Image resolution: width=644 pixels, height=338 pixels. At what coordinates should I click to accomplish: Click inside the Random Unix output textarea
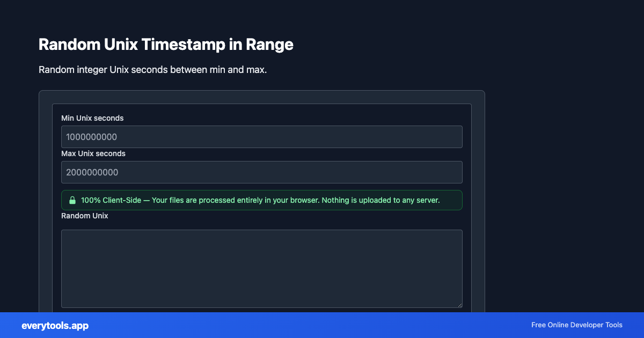pos(261,268)
